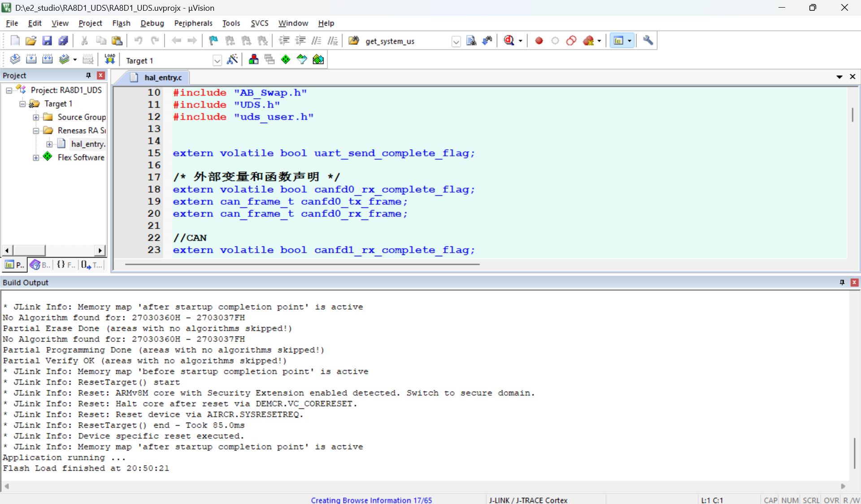861x504 pixels.
Task: Open Manage Run-Time Environment green diamond icon
Action: 286,59
